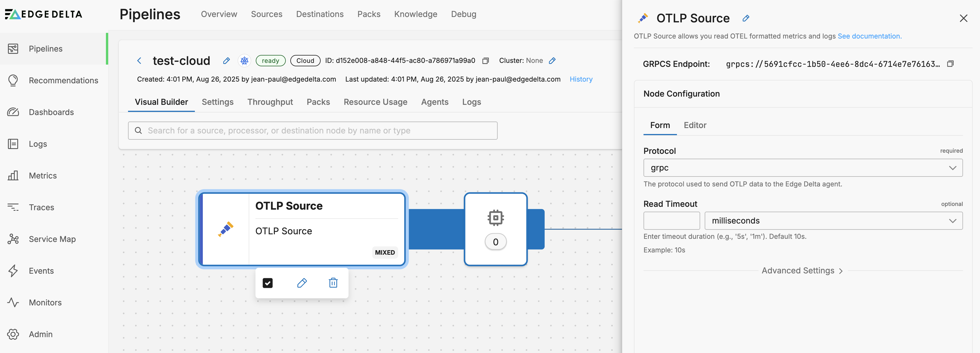Click the Kubernetes wheel icon
980x353 pixels.
(x=244, y=60)
